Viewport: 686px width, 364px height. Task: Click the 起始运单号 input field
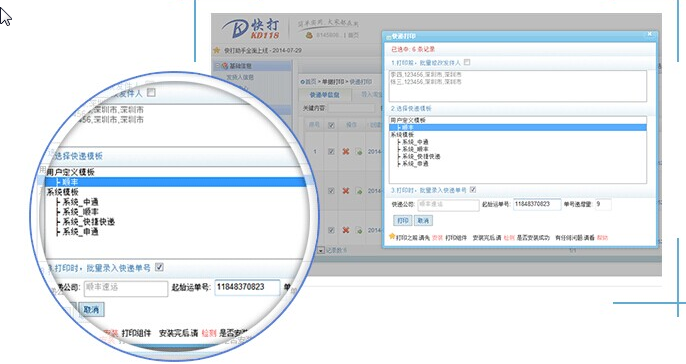(537, 204)
